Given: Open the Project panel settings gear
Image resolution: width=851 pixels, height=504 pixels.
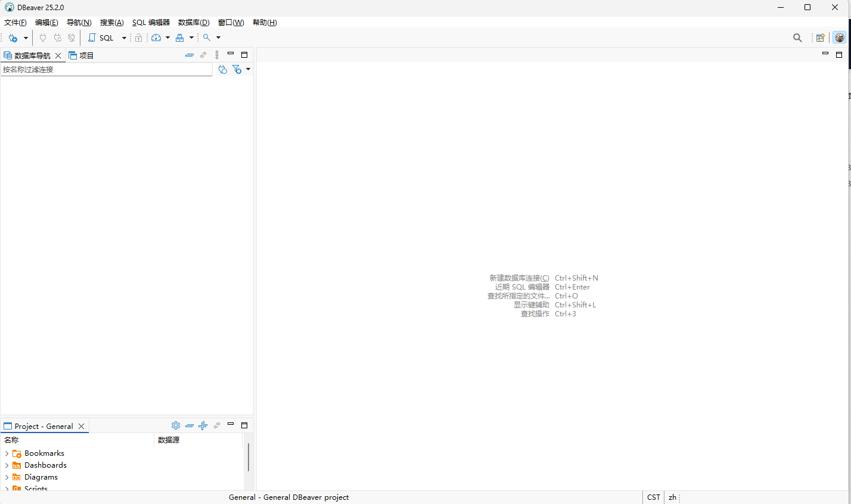Looking at the screenshot, I should coord(176,425).
